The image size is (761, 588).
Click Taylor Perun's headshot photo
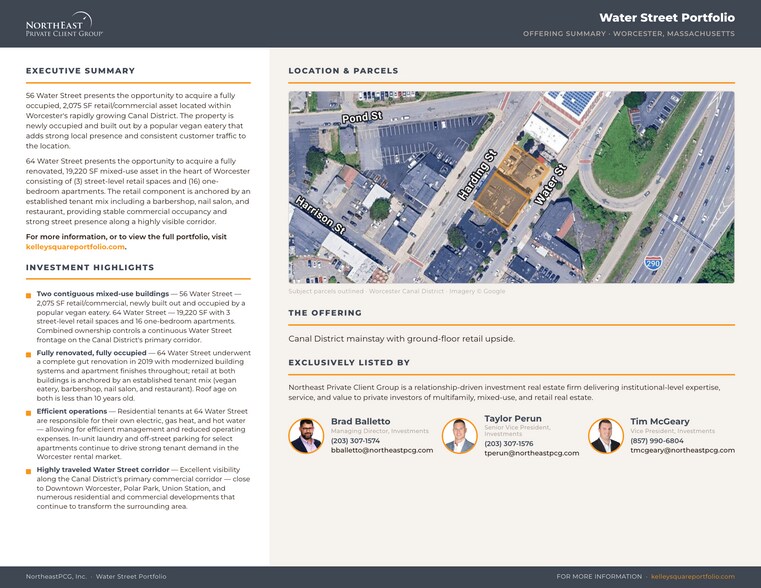[x=460, y=436]
